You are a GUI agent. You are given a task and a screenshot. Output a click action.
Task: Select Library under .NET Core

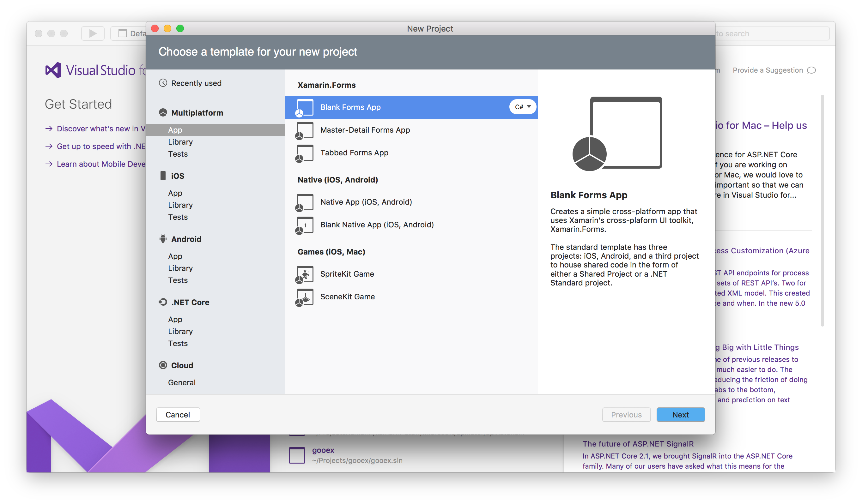180,332
